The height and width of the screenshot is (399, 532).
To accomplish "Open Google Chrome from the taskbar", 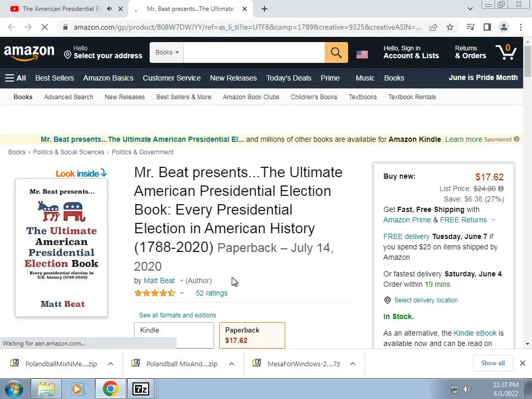I will tap(110, 389).
